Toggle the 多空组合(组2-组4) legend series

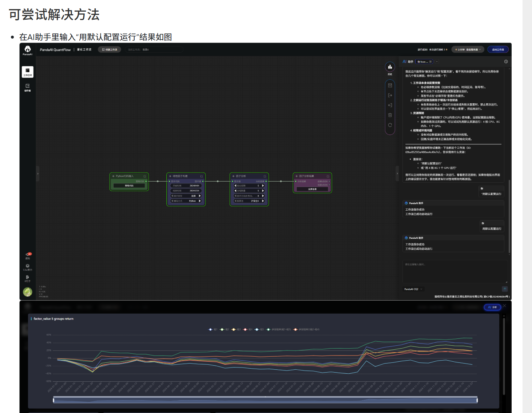click(306, 330)
